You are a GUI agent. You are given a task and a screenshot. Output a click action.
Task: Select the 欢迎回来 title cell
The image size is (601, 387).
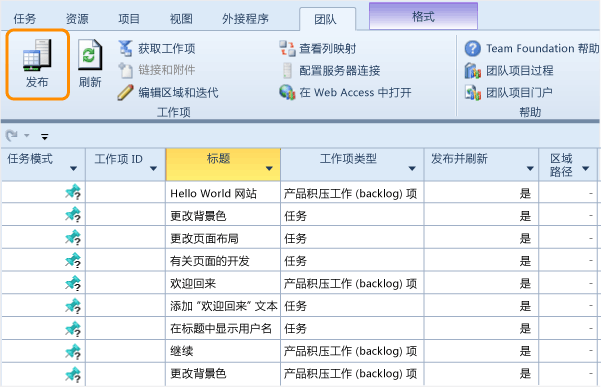pos(223,283)
